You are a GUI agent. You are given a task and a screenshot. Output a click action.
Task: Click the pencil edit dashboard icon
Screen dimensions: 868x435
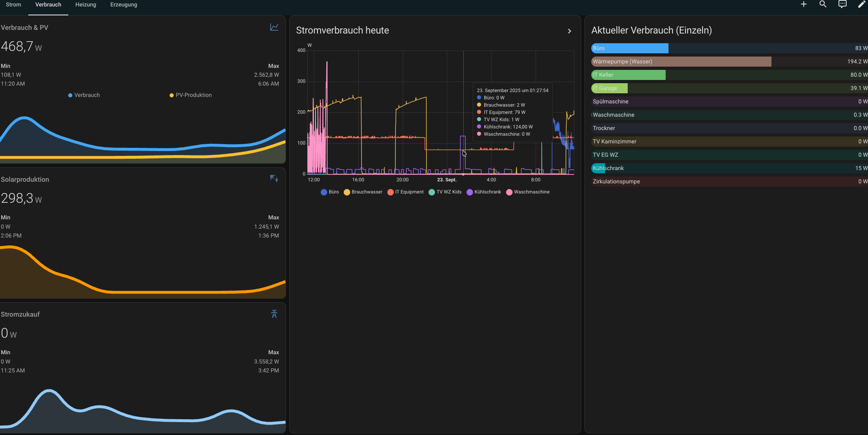[x=862, y=4]
